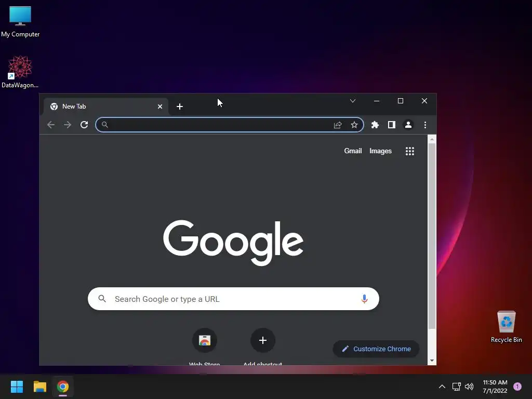
Task: Start voice search with the microphone icon
Action: click(364, 299)
